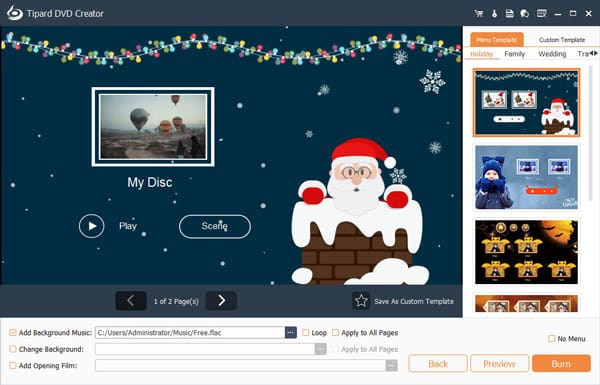Click the star Save As Custom Template icon
This screenshot has width=600, height=385.
click(361, 301)
